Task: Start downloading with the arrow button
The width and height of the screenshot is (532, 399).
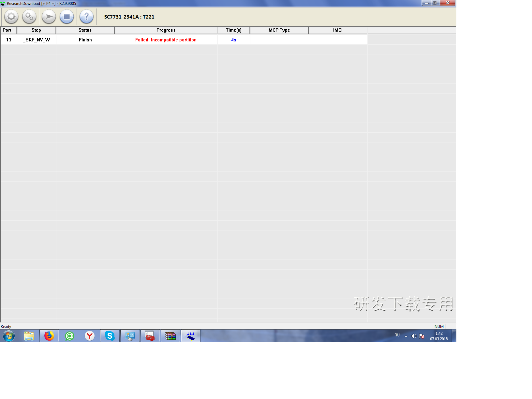Action: tap(49, 17)
